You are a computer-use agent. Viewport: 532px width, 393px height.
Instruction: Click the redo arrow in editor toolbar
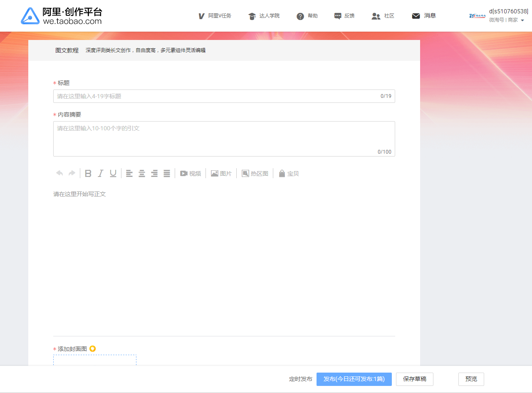point(72,173)
